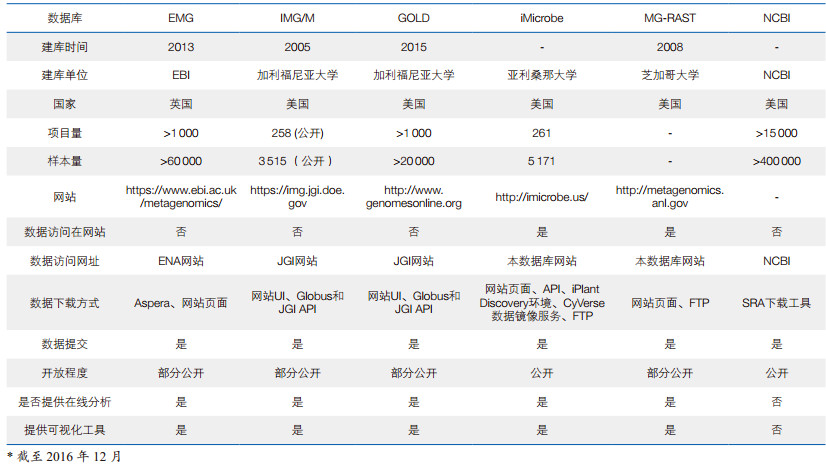
Task: Select the >15 000 project count cell
Action: 776,133
